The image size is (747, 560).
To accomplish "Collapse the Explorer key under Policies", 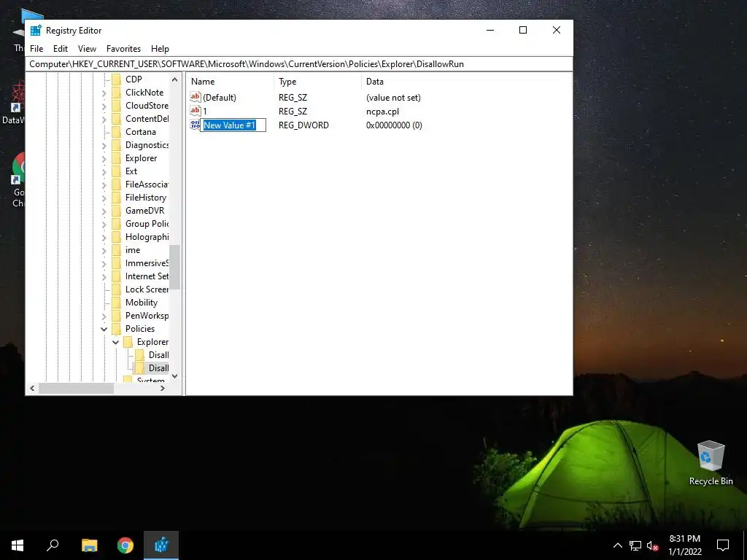I will [115, 342].
